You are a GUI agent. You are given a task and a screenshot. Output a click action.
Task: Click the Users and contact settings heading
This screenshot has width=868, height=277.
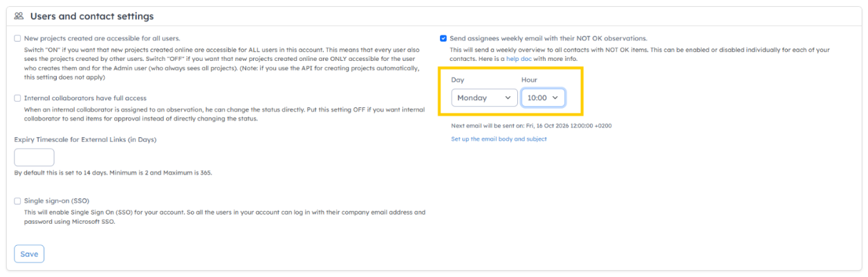[92, 16]
